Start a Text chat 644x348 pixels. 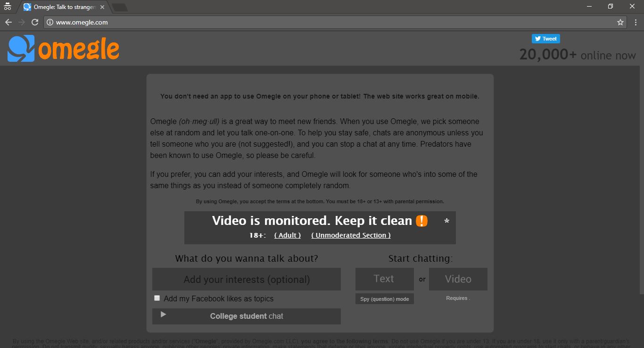[x=384, y=279]
